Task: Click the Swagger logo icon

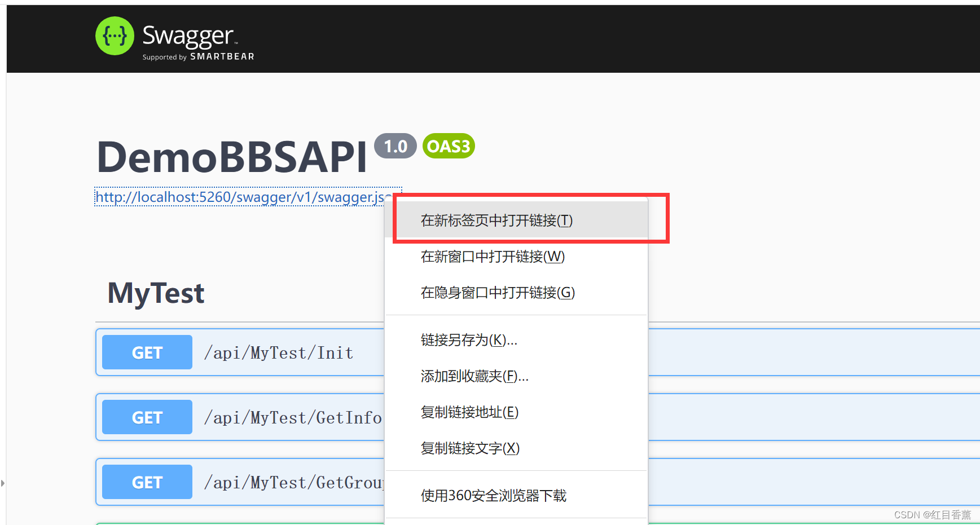Action: tap(115, 36)
